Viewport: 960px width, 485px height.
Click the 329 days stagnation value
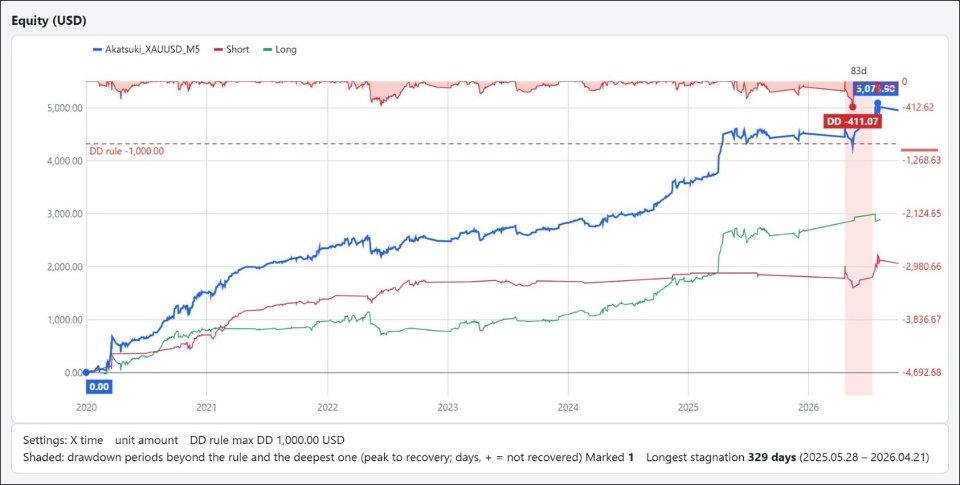pos(772,457)
